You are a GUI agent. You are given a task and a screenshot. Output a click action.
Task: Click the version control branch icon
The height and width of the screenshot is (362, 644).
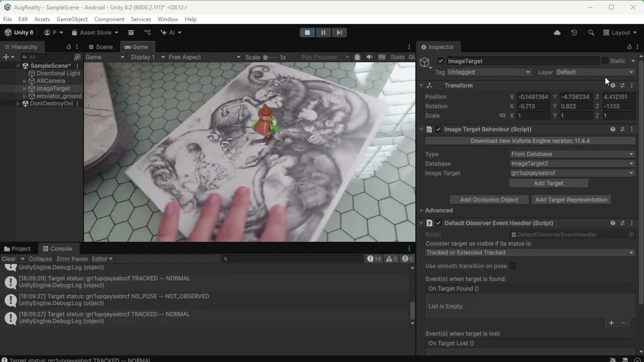pos(147,33)
